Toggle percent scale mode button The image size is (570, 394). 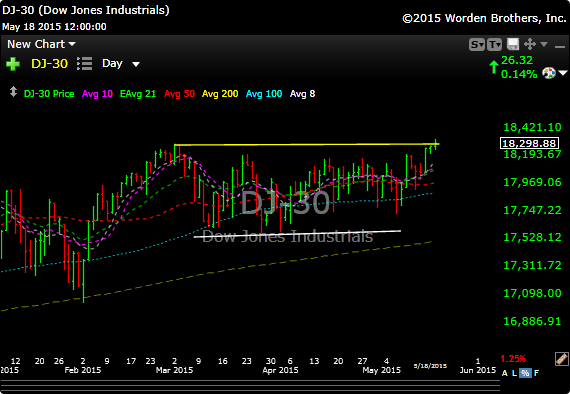pos(525,373)
